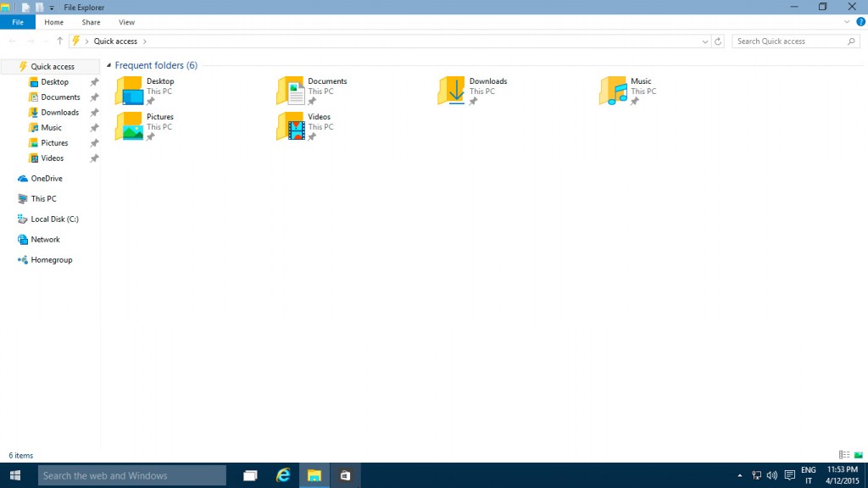Click pin icon next to sidebar Downloads
This screenshot has width=868, height=488.
(95, 113)
